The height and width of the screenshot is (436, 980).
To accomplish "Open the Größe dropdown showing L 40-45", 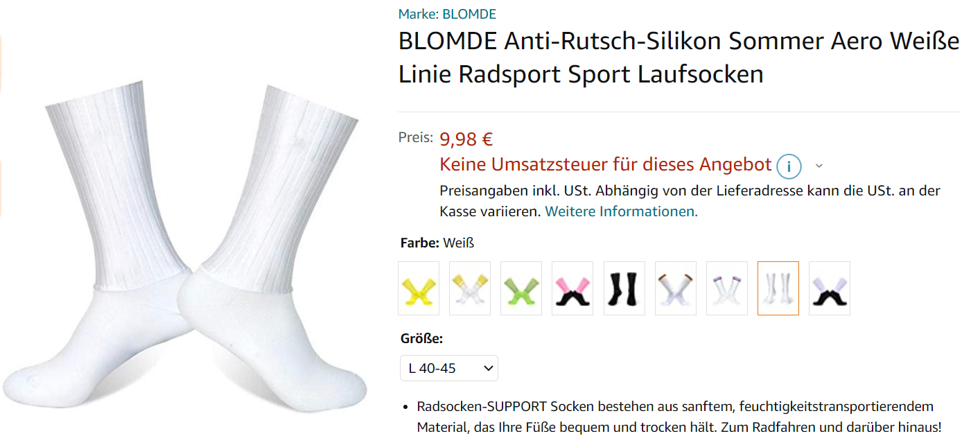I will [449, 368].
